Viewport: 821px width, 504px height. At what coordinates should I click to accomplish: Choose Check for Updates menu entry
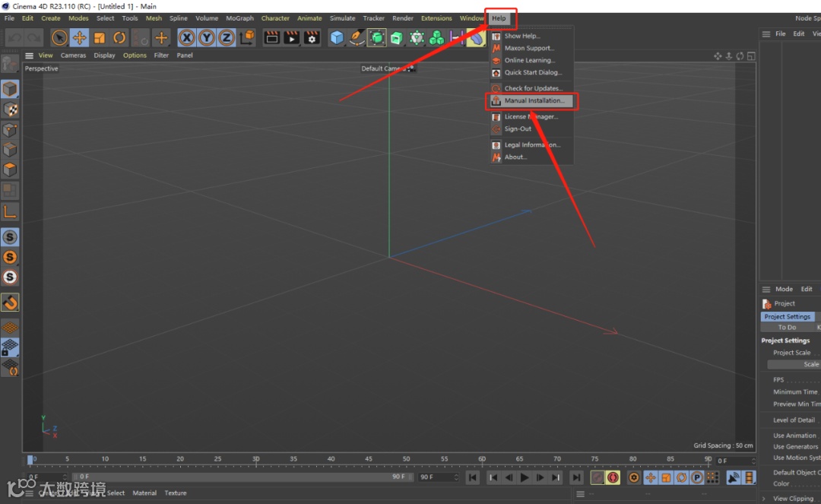pos(532,88)
